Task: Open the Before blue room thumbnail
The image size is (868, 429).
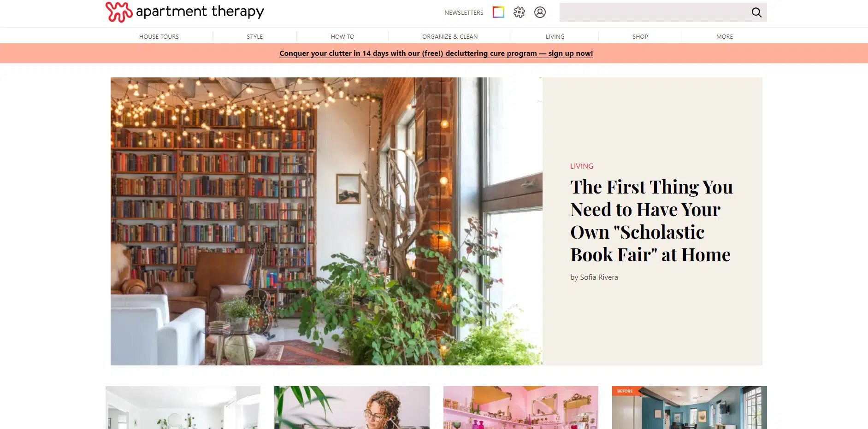Action: click(x=690, y=407)
